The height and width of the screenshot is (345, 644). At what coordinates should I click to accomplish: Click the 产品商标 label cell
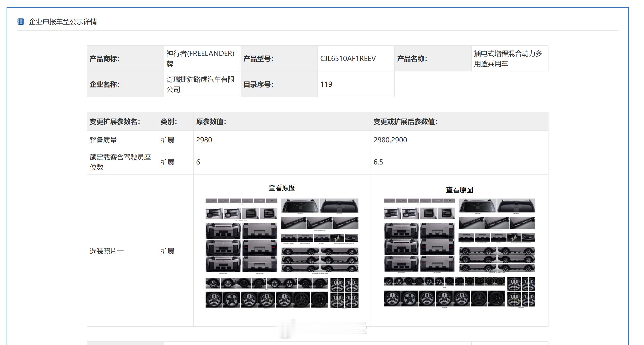[x=125, y=59]
